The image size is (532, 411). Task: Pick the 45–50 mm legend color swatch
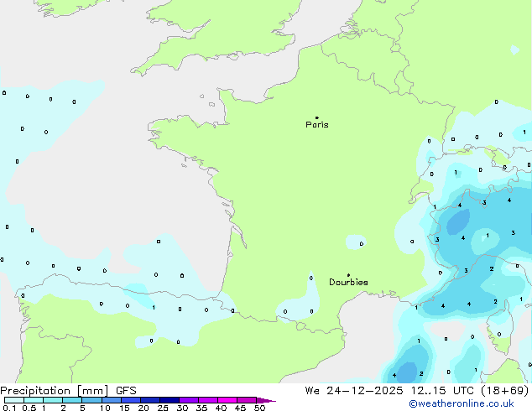click(247, 400)
